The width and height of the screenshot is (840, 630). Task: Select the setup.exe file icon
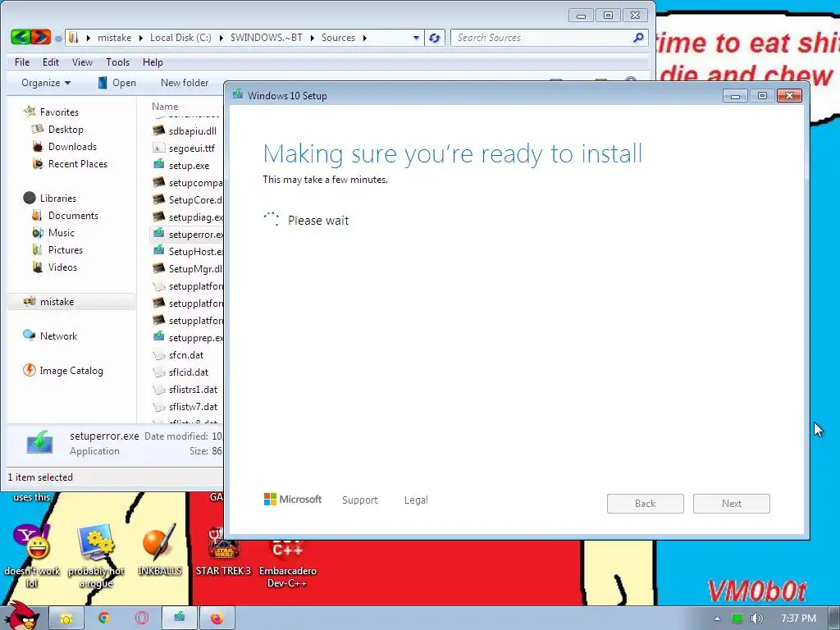(x=158, y=165)
